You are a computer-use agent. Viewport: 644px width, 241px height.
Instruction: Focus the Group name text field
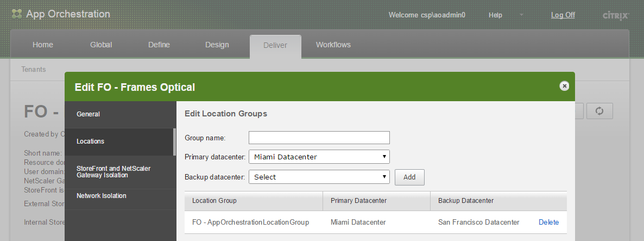(319, 138)
